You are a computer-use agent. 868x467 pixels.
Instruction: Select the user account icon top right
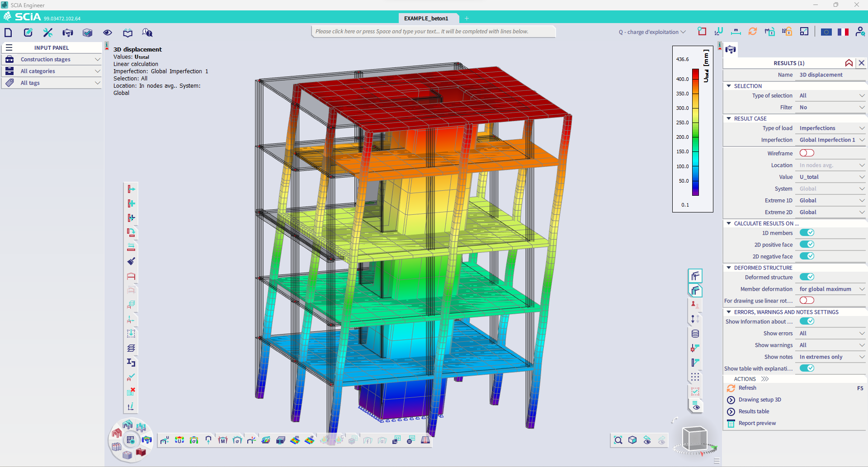(x=861, y=32)
